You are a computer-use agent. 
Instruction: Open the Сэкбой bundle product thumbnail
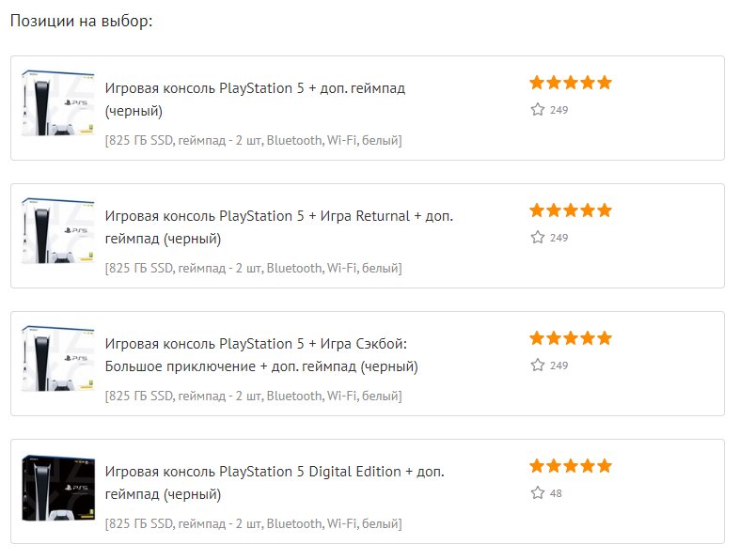click(57, 360)
